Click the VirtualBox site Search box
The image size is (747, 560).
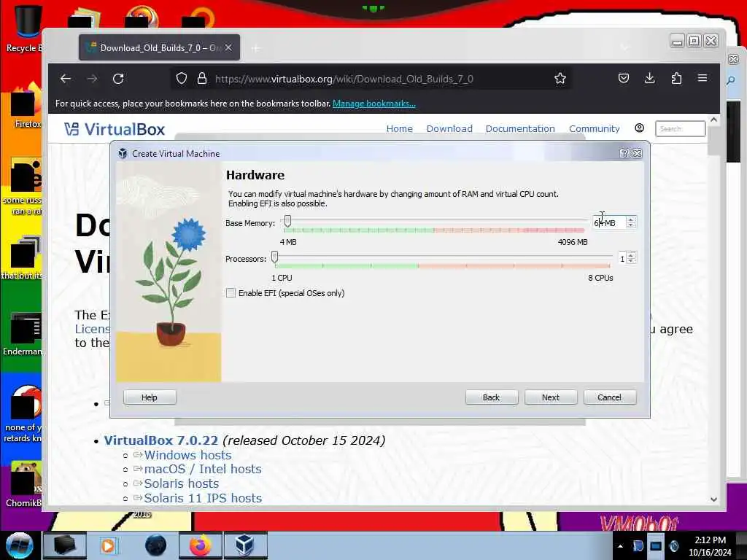[680, 128]
